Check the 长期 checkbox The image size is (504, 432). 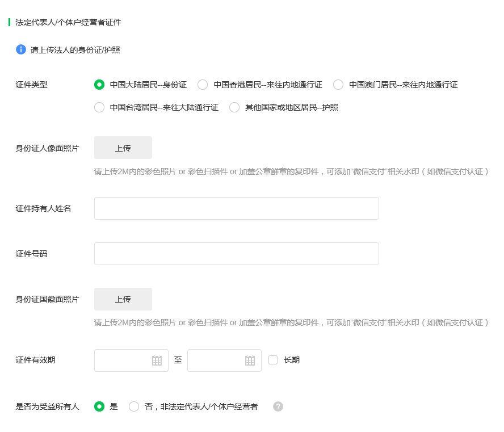point(273,360)
